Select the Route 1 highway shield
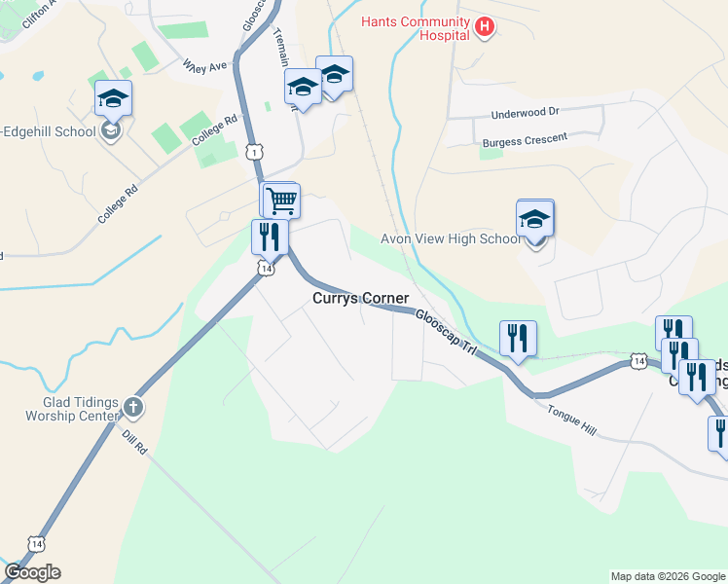728x584 pixels. (254, 152)
